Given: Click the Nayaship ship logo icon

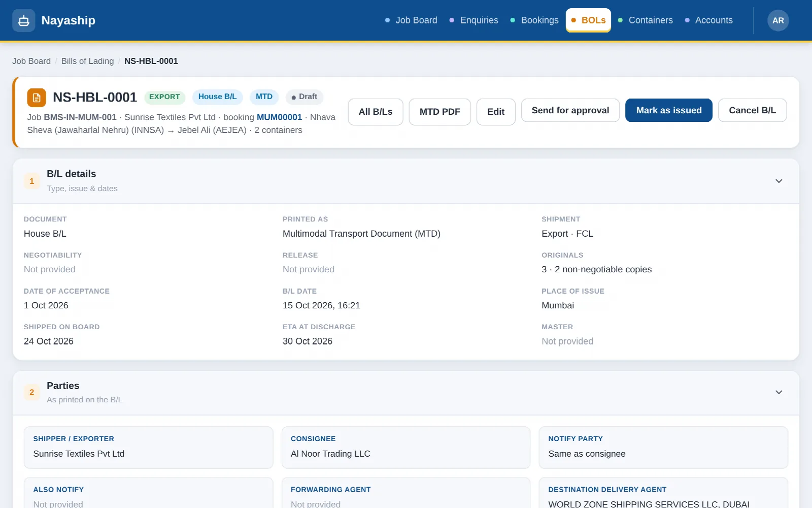Looking at the screenshot, I should pos(24,21).
